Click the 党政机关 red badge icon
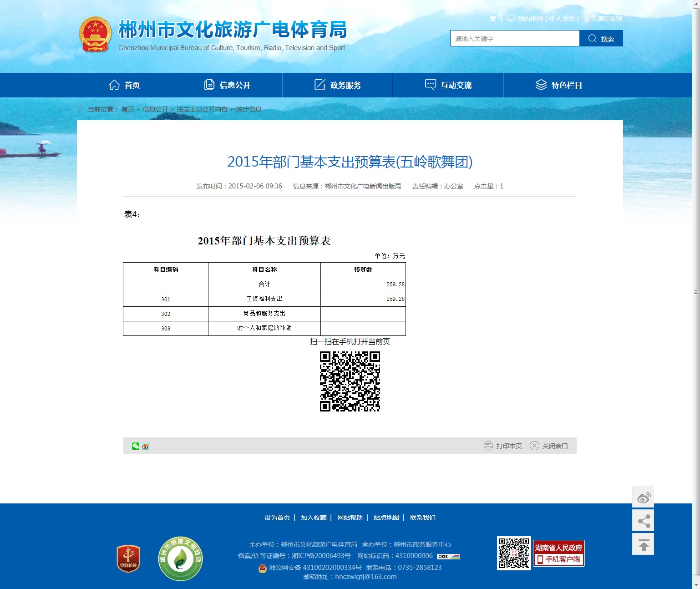 pos(128,559)
